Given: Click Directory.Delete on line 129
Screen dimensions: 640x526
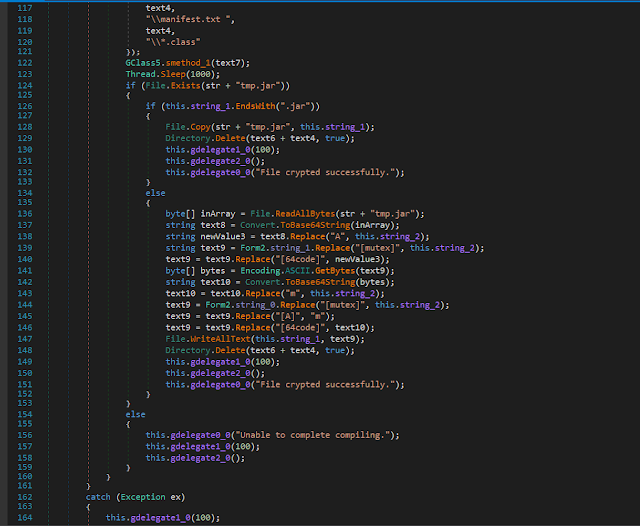Looking at the screenshot, I should [x=205, y=138].
